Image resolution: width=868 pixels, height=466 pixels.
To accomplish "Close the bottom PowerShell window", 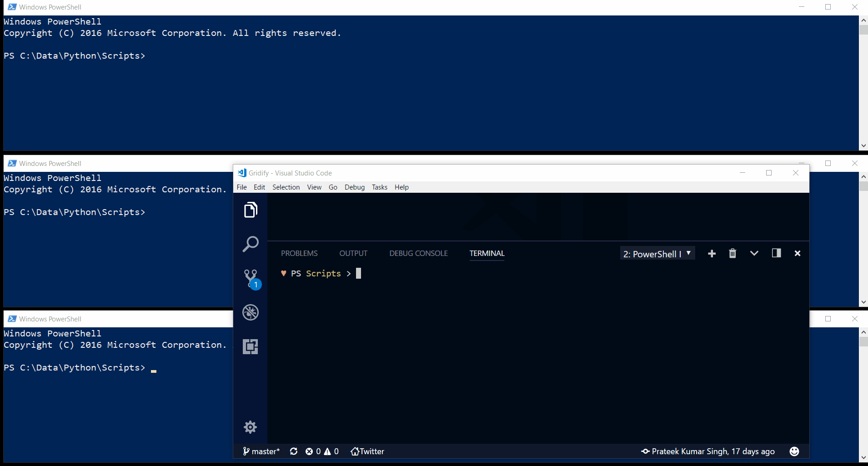I will pyautogui.click(x=855, y=319).
